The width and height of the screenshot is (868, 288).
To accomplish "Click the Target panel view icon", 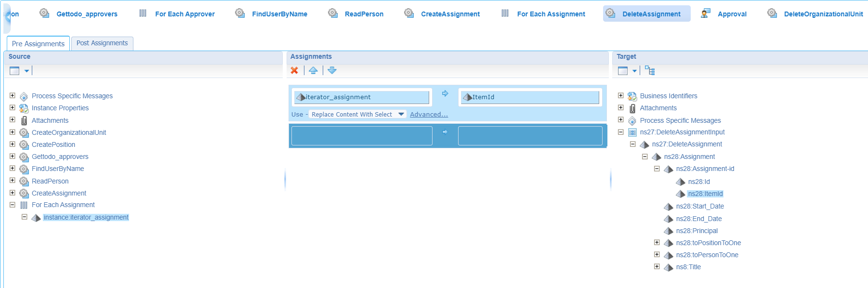I will click(x=623, y=71).
